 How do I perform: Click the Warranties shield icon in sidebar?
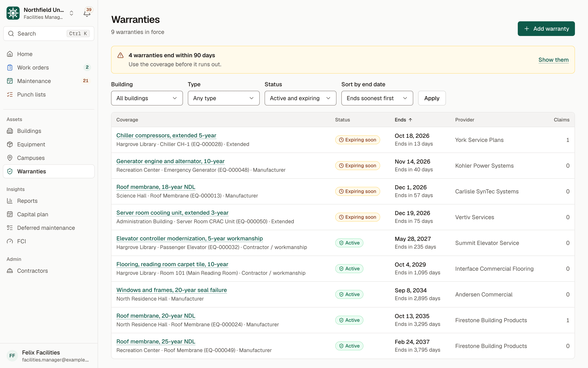[x=10, y=171]
